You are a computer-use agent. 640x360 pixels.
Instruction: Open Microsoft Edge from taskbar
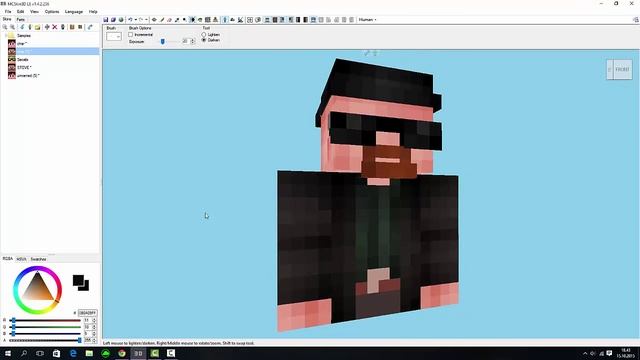pos(73,353)
